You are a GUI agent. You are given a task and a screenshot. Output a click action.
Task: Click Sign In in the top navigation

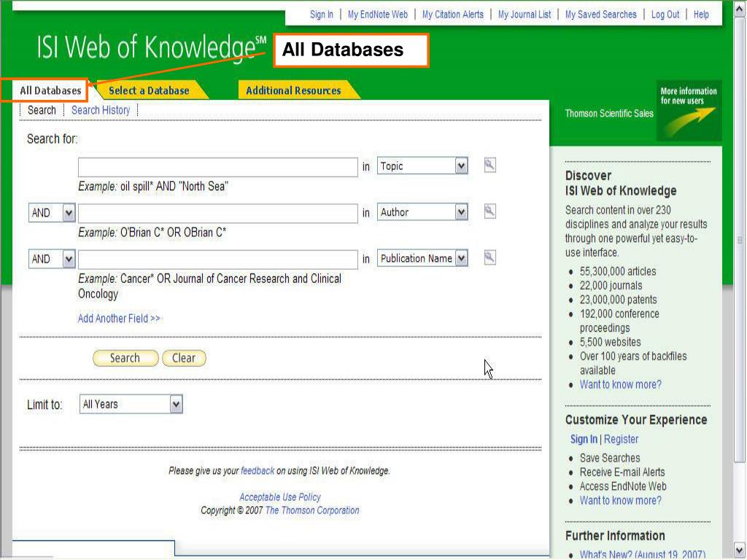coord(322,15)
